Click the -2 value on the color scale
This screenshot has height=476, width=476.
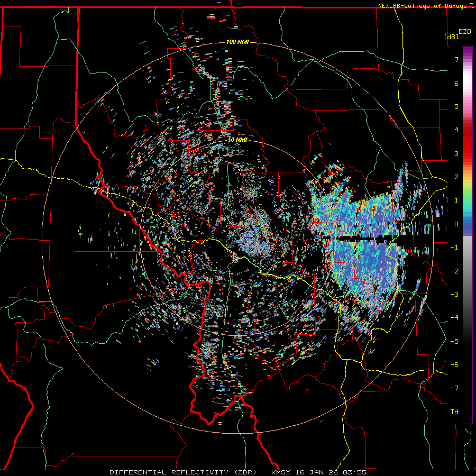pos(454,271)
